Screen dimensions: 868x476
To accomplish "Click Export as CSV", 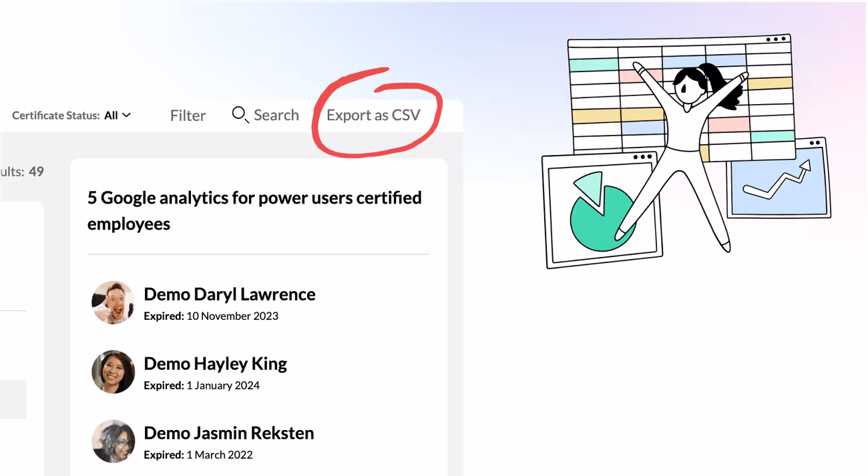I will pos(373,115).
